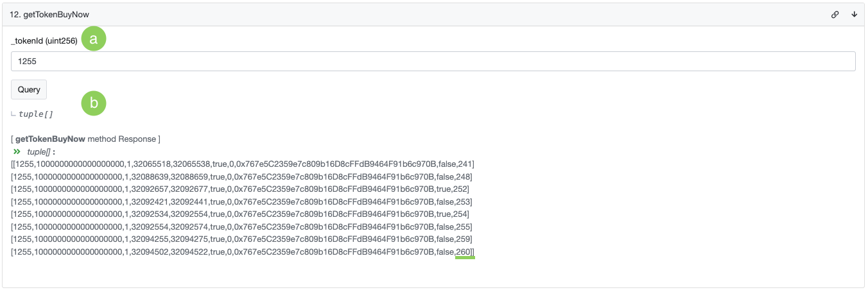The image size is (868, 290).
Task: Focus the _tokenId input field containing 1255
Action: click(433, 62)
